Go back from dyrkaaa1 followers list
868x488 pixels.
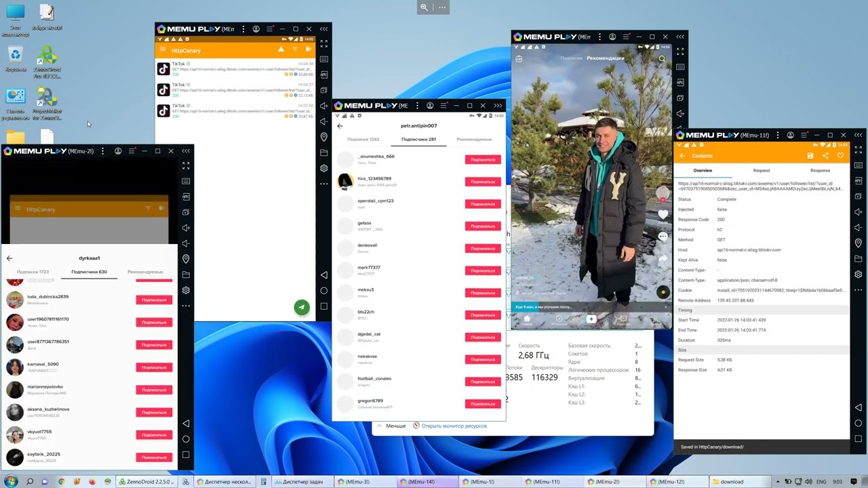pos(9,258)
